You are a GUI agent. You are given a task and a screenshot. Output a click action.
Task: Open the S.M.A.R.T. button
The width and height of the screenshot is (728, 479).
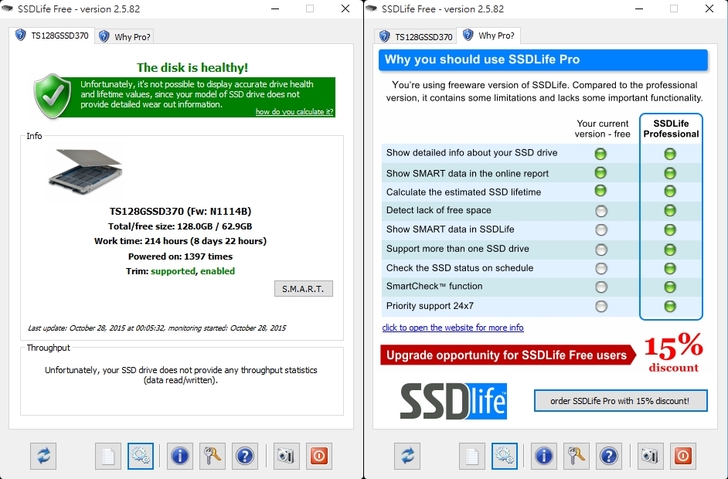click(303, 289)
